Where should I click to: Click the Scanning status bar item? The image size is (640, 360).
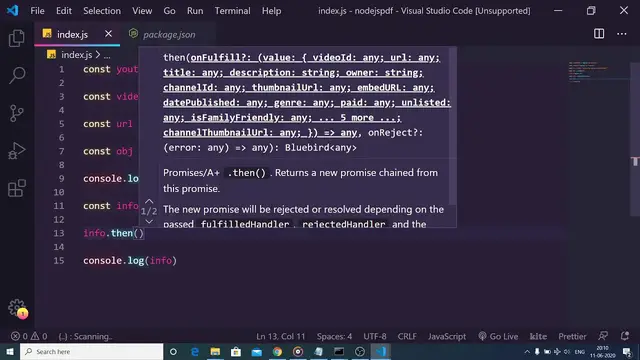85,336
